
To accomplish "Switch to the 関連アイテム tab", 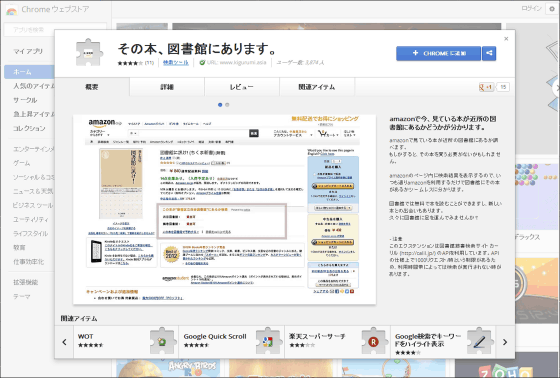I will click(x=317, y=87).
